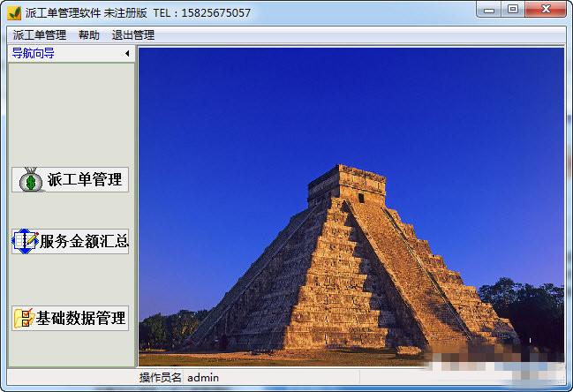Click the 操作员名 label in status bar

160,378
